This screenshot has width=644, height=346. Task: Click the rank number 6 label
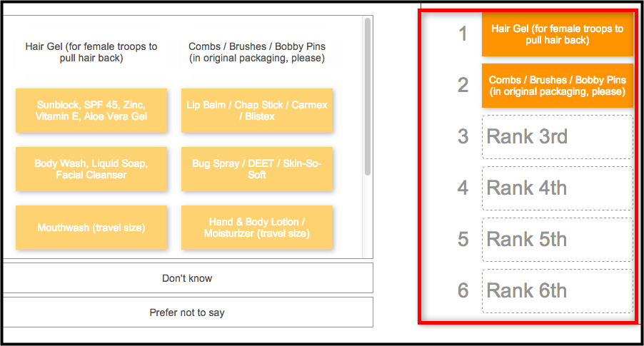[463, 290]
